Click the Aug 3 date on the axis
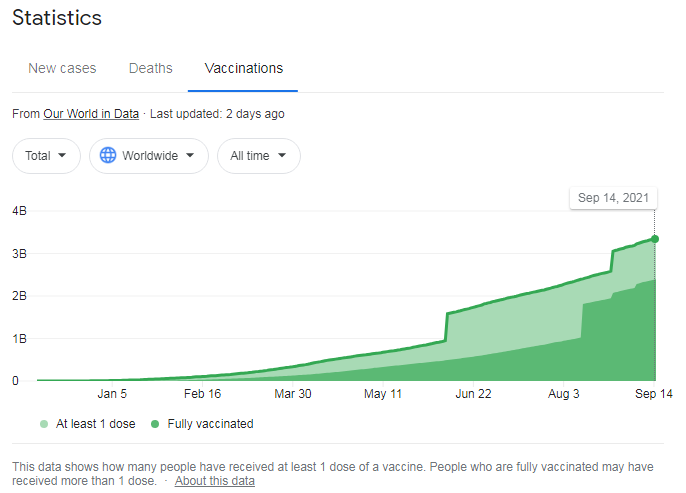Image resolution: width=686 pixels, height=493 pixels. pos(563,394)
